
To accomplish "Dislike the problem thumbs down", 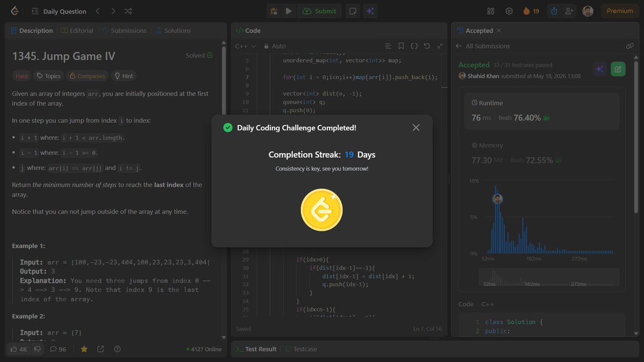I will coord(38,349).
